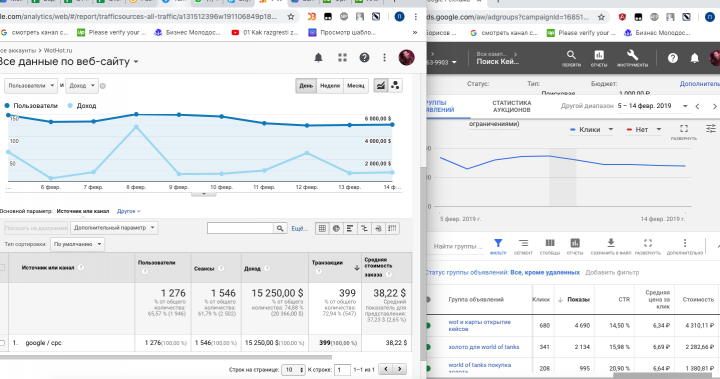The width and height of the screenshot is (720, 379).
Task: Select the pie chart table view icon
Action: (x=336, y=228)
